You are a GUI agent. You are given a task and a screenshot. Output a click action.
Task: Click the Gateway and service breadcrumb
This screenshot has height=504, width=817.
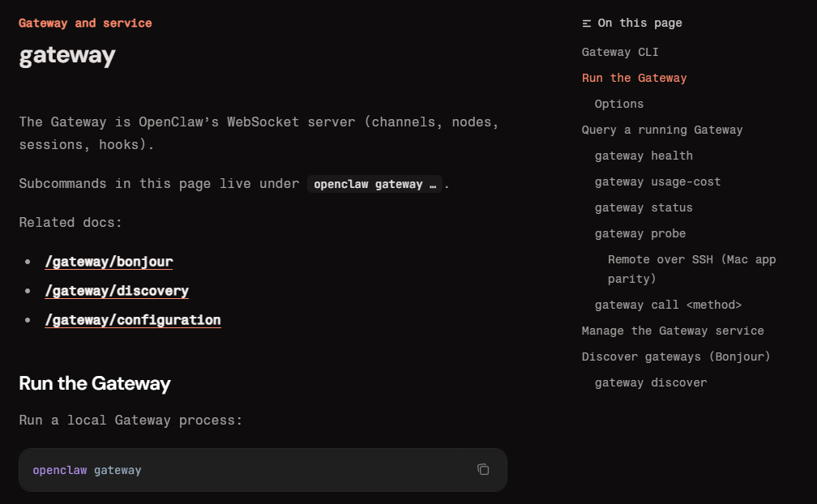click(x=85, y=23)
